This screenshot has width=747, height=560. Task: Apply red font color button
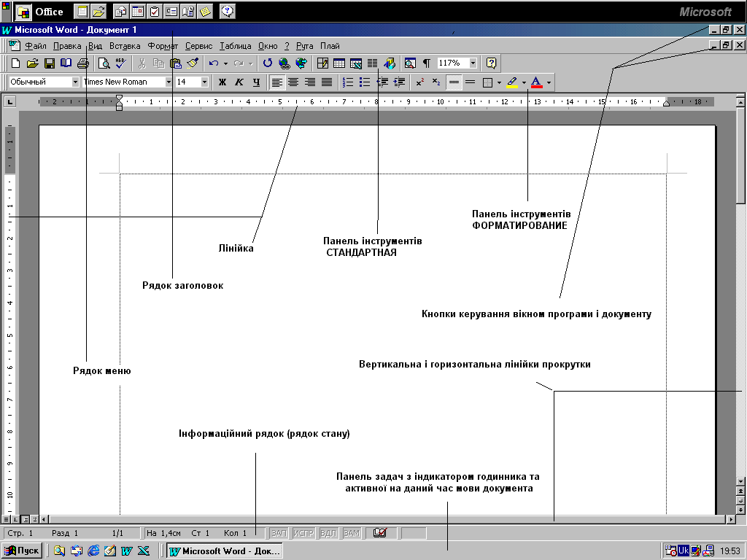click(x=536, y=82)
